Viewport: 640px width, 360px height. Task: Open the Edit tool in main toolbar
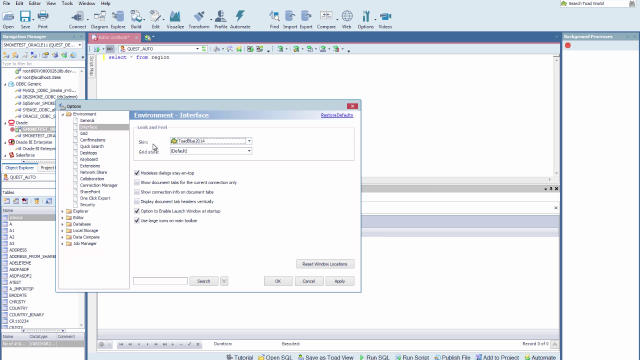click(x=156, y=19)
